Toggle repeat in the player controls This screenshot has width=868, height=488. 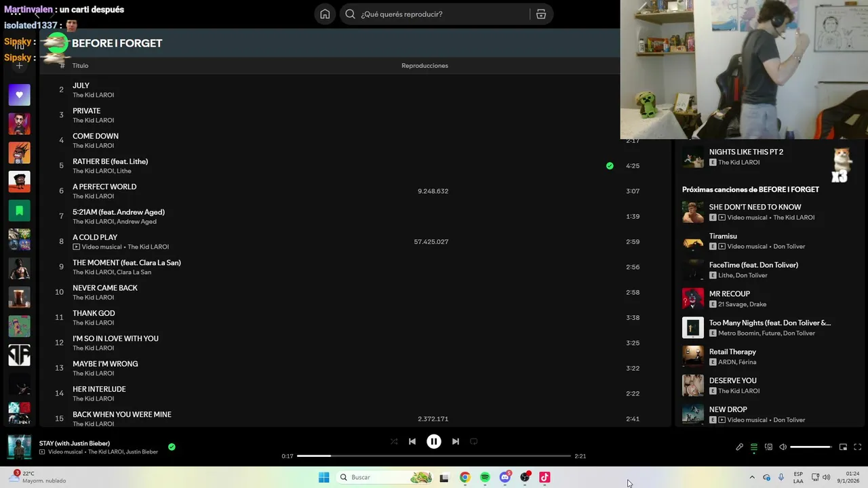click(474, 441)
